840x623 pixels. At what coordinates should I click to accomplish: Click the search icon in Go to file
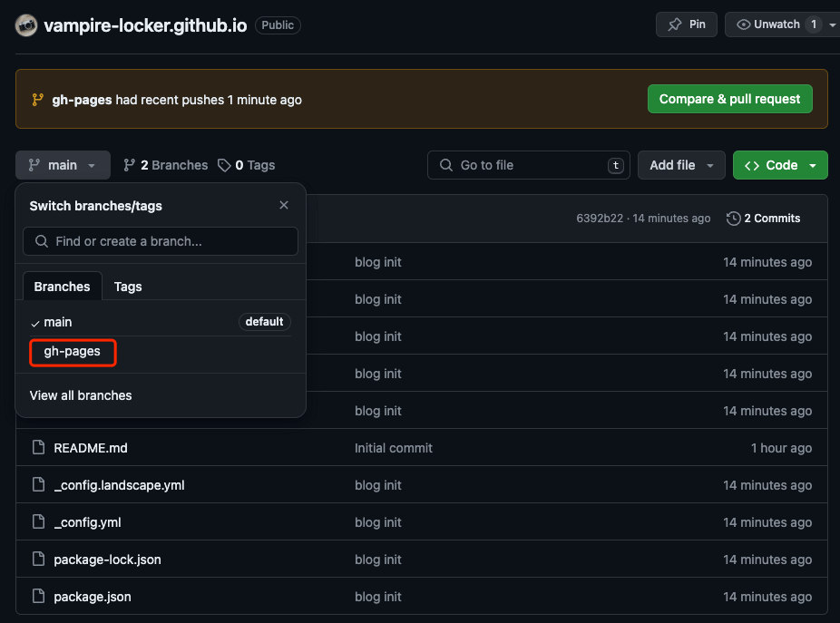[445, 165]
